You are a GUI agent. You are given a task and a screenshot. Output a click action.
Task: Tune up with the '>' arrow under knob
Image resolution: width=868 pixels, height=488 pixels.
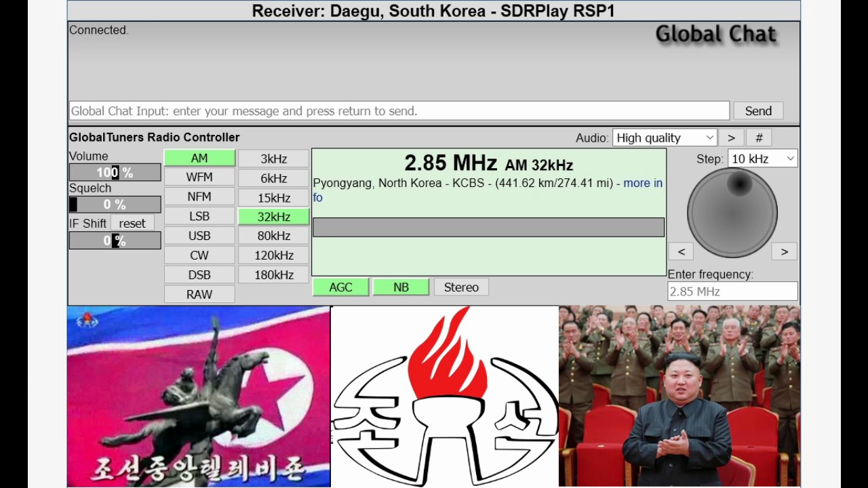784,251
